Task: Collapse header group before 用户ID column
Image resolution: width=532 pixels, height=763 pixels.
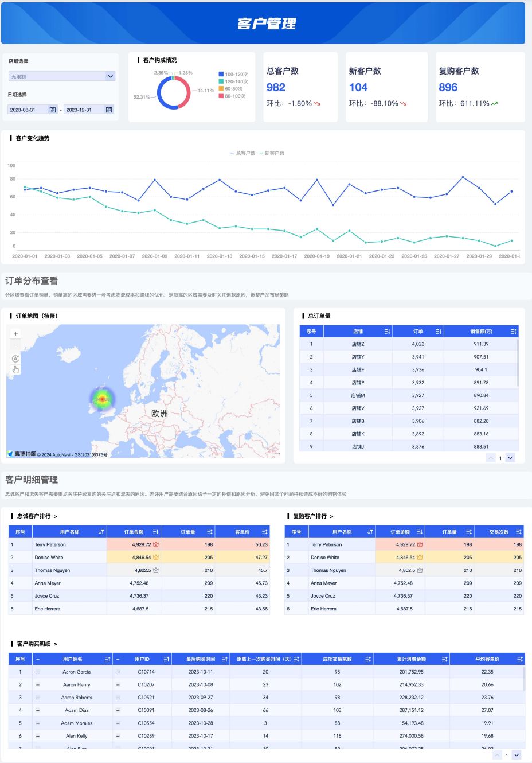Action: (x=118, y=659)
